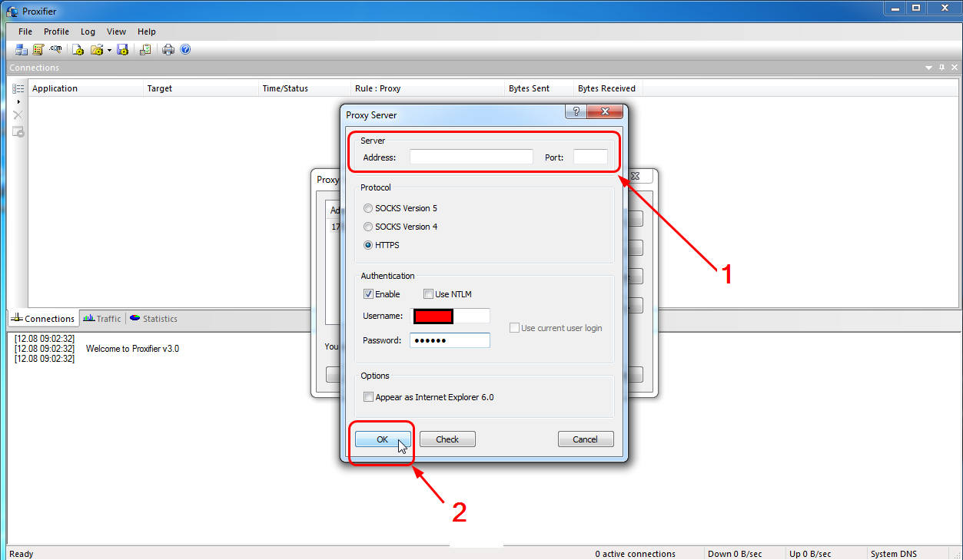Viewport: 963px width, 560px height.
Task: Cancel the Proxy Server dialog
Action: [x=586, y=439]
